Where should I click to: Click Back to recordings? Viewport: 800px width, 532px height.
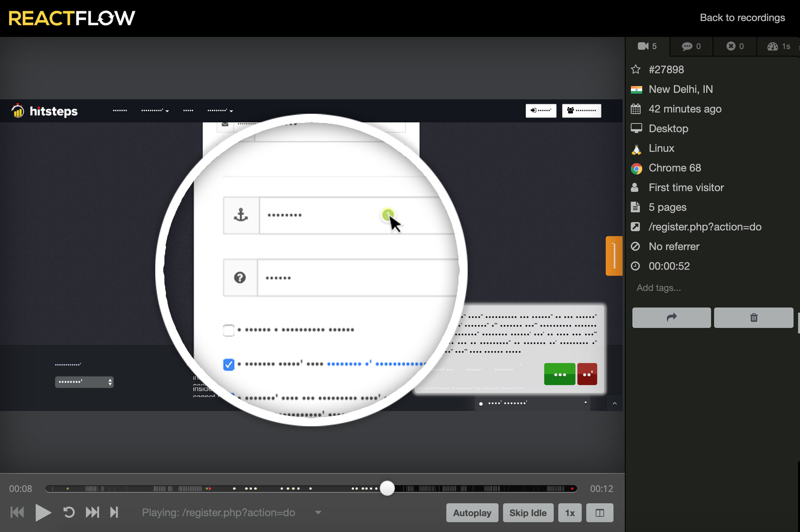[742, 18]
